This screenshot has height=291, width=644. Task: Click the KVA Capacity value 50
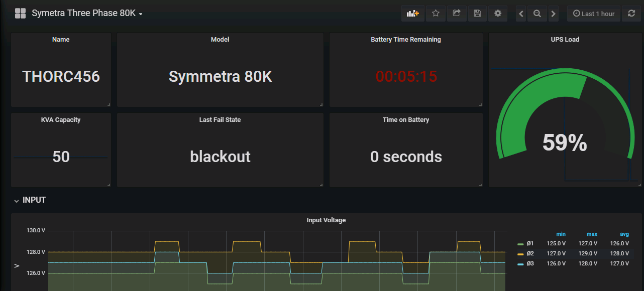61,157
